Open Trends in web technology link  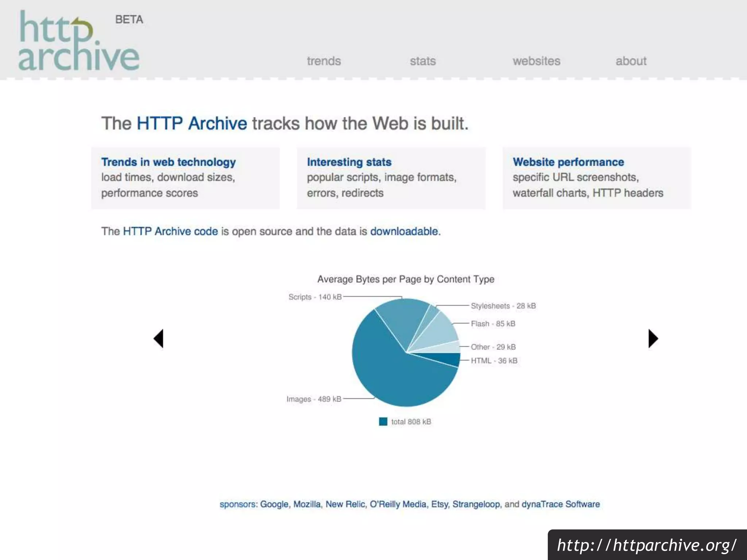(x=169, y=162)
